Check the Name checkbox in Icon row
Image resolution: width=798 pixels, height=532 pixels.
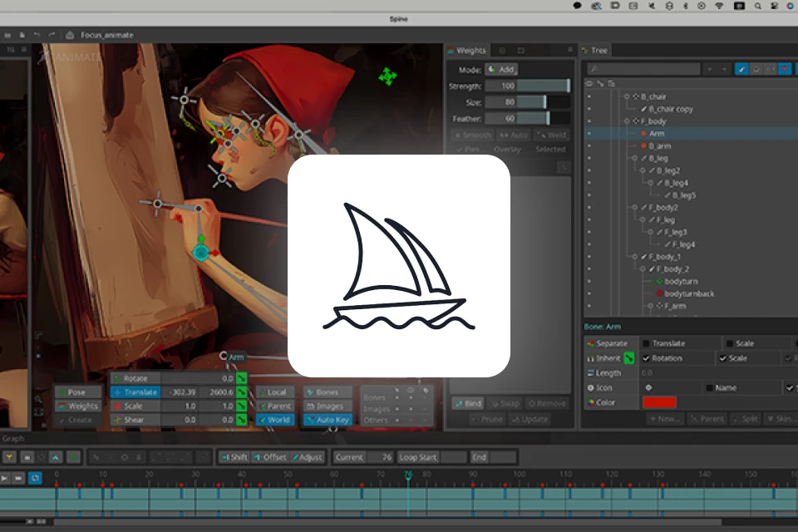tap(709, 387)
